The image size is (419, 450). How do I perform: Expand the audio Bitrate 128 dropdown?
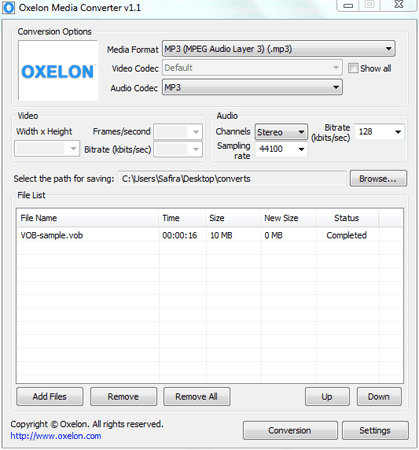click(x=379, y=132)
